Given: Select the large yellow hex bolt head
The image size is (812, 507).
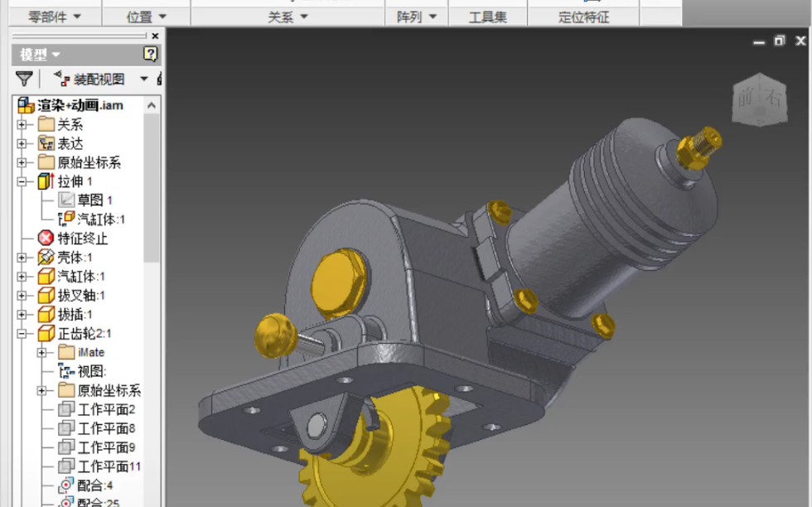Looking at the screenshot, I should pos(339,281).
